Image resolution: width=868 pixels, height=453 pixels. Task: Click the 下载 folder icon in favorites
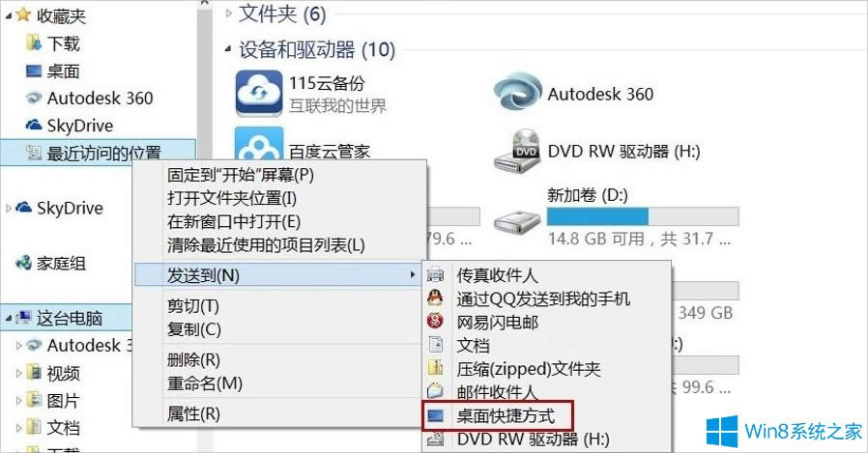click(34, 43)
